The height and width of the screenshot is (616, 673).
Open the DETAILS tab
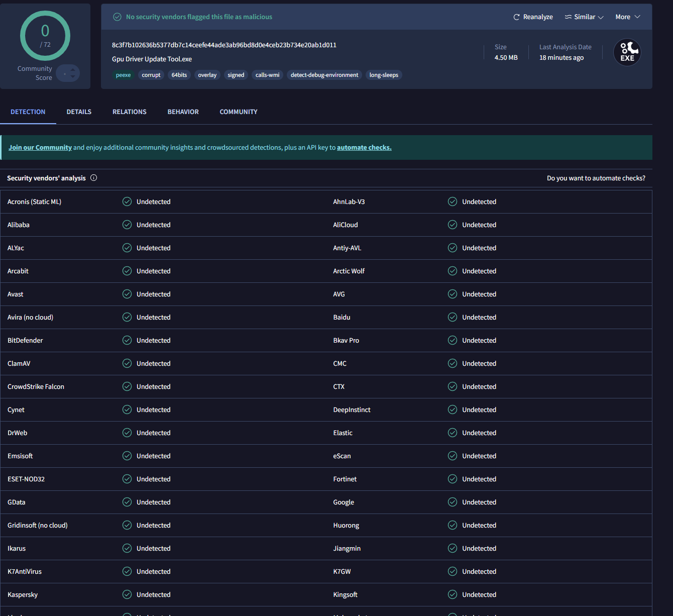point(79,112)
